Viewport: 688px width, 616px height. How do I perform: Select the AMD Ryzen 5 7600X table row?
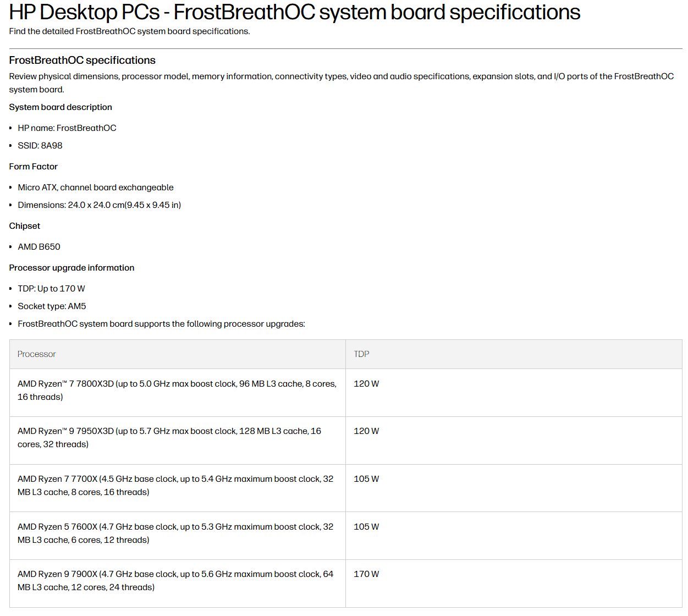(177, 533)
